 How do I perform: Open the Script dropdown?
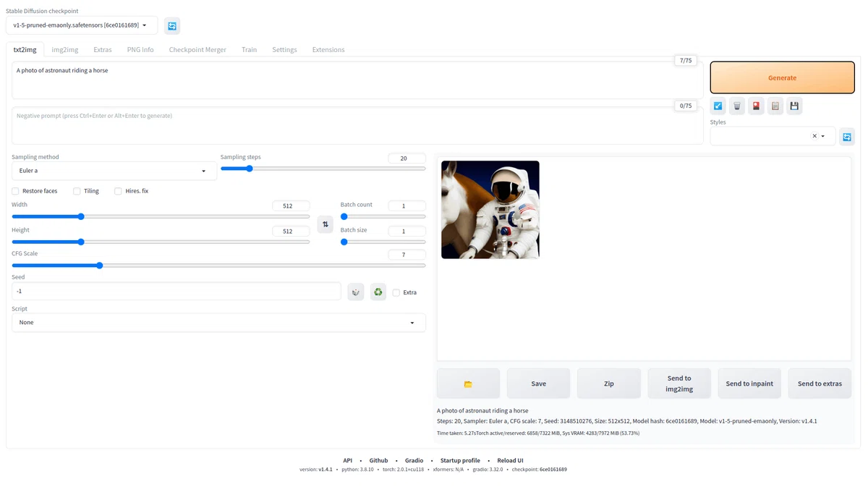(x=218, y=322)
